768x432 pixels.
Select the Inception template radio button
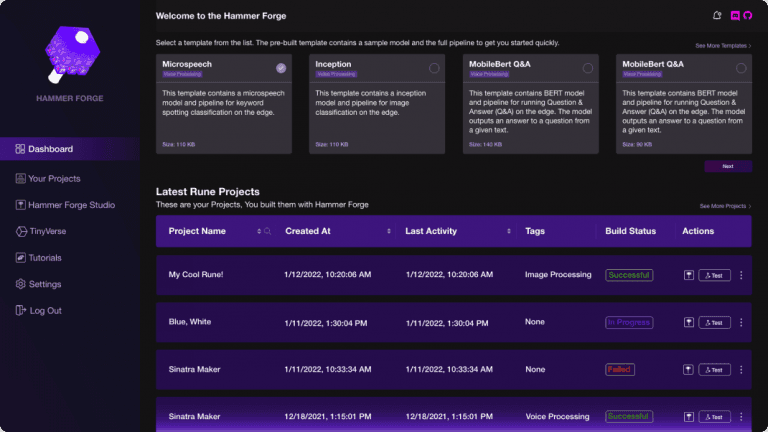tap(433, 68)
